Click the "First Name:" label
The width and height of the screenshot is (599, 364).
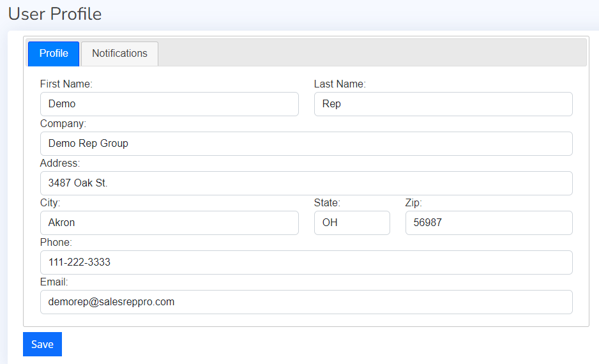66,84
